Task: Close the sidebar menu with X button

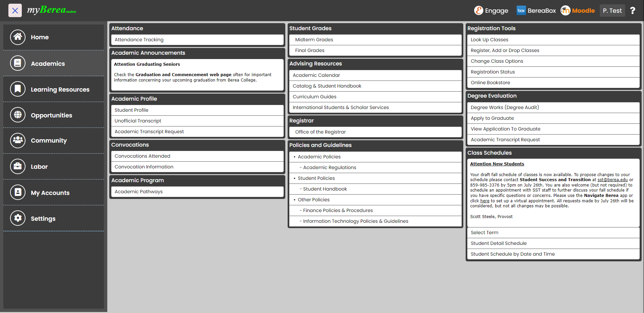Action: [x=15, y=10]
